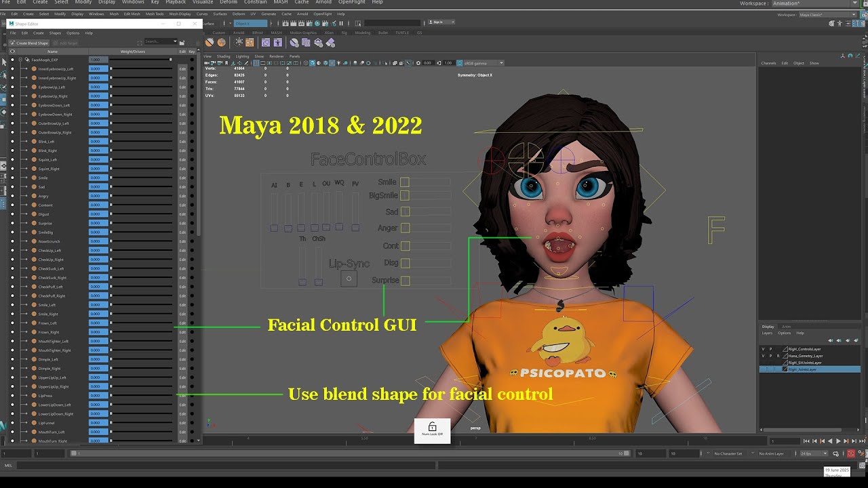Open the Shapes menu in Shape Editor

click(x=55, y=33)
